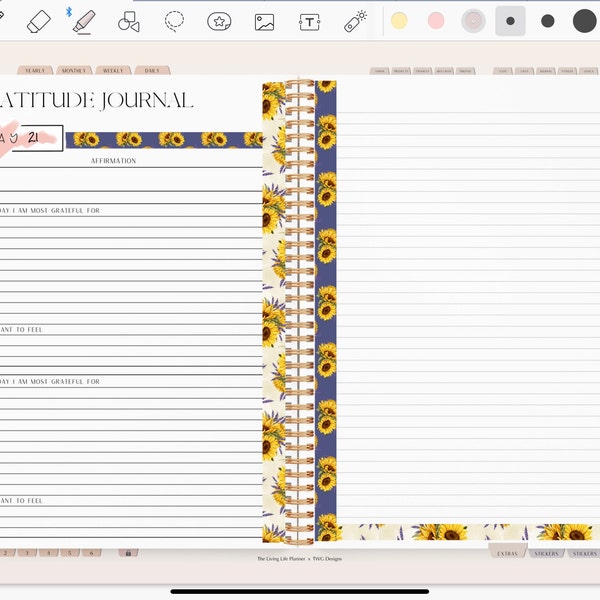Tap the date box showing 21
The image size is (600, 600).
[32, 138]
